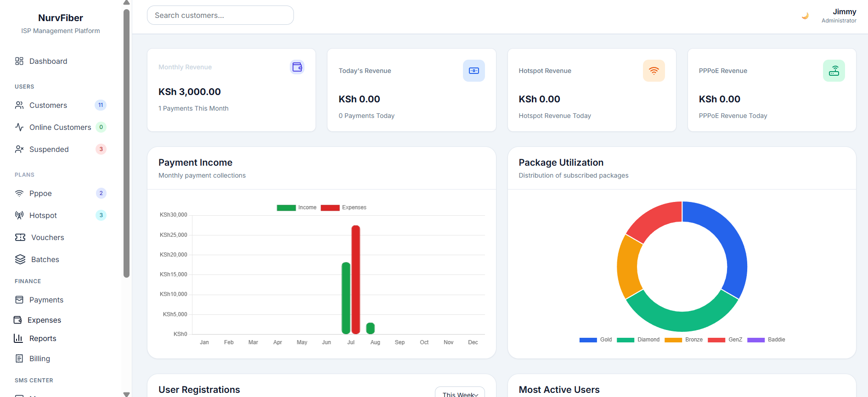
Task: Click the Hotspot Revenue wifi icon
Action: click(654, 71)
